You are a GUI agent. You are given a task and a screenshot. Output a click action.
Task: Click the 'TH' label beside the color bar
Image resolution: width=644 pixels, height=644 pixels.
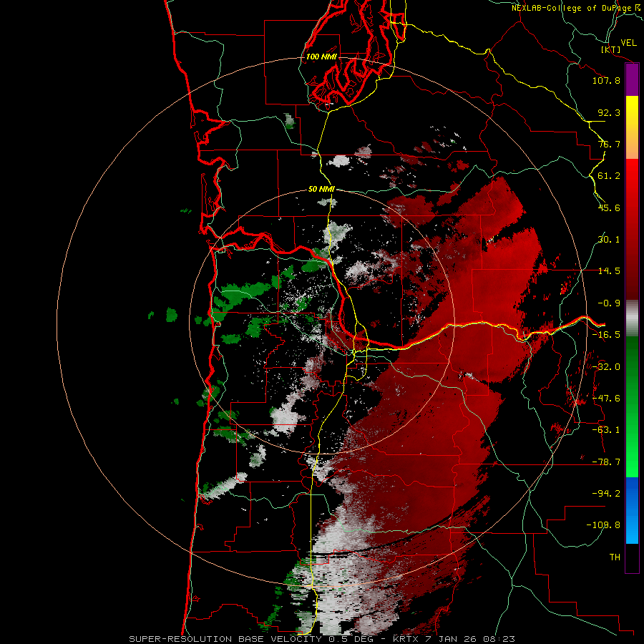[x=615, y=557]
